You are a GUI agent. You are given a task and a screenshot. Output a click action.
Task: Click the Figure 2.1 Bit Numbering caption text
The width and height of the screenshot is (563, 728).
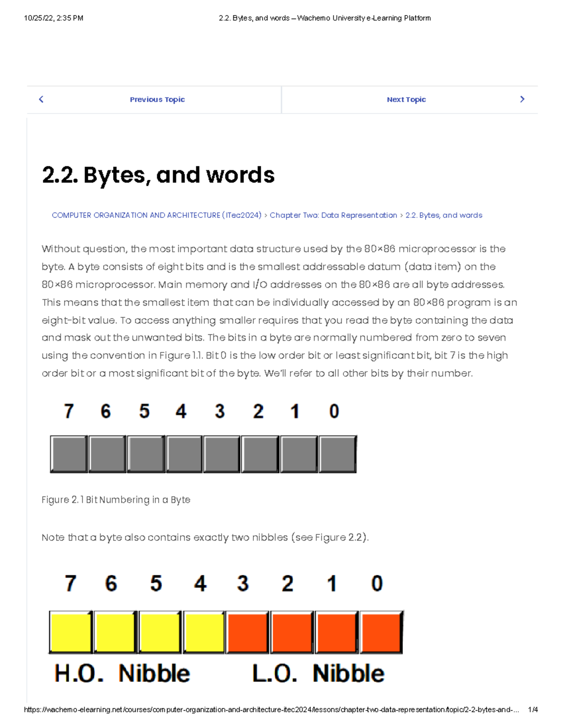[x=115, y=500]
